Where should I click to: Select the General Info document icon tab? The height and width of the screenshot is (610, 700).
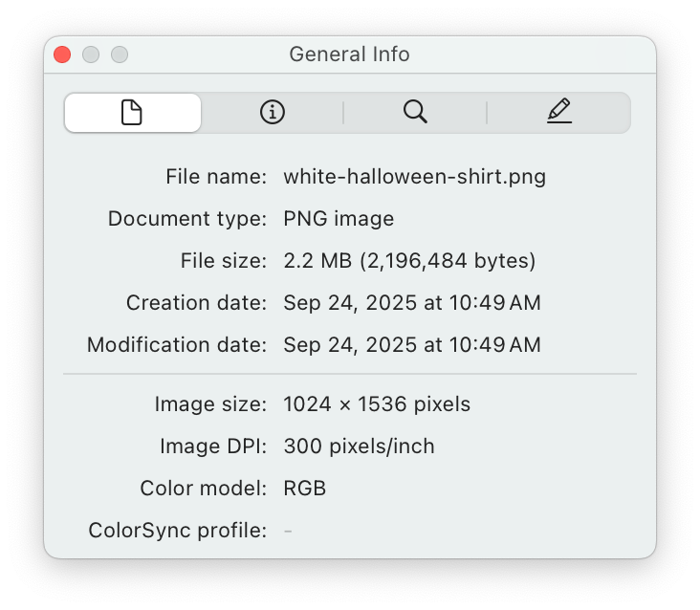132,113
